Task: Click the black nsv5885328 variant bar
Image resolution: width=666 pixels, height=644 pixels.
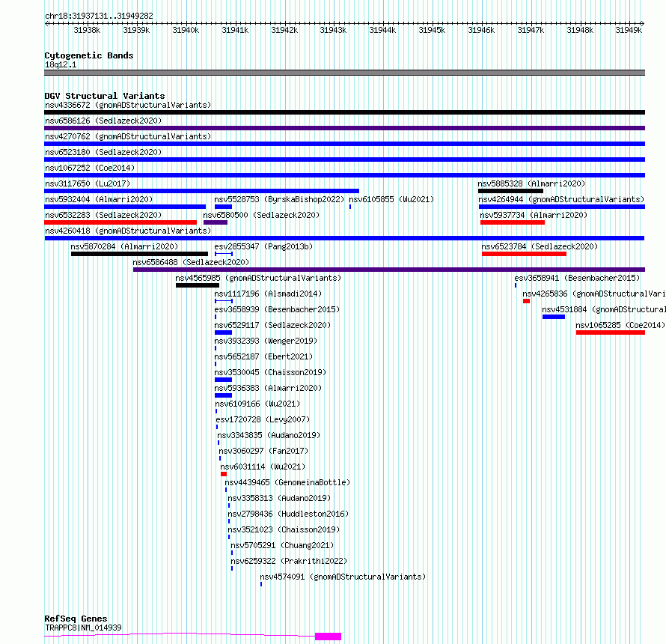Action: point(510,191)
